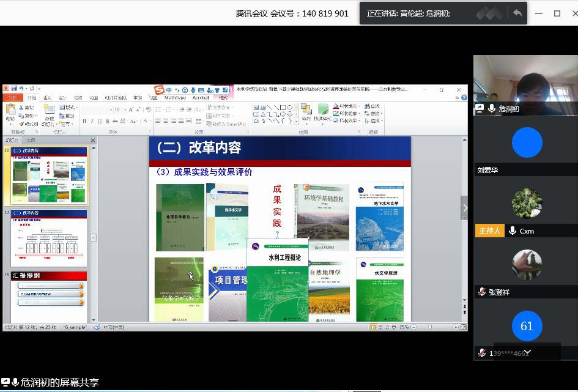Image resolution: width=578 pixels, height=392 pixels.
Task: Expand the side panel arrow right of slide
Action: pos(464,208)
